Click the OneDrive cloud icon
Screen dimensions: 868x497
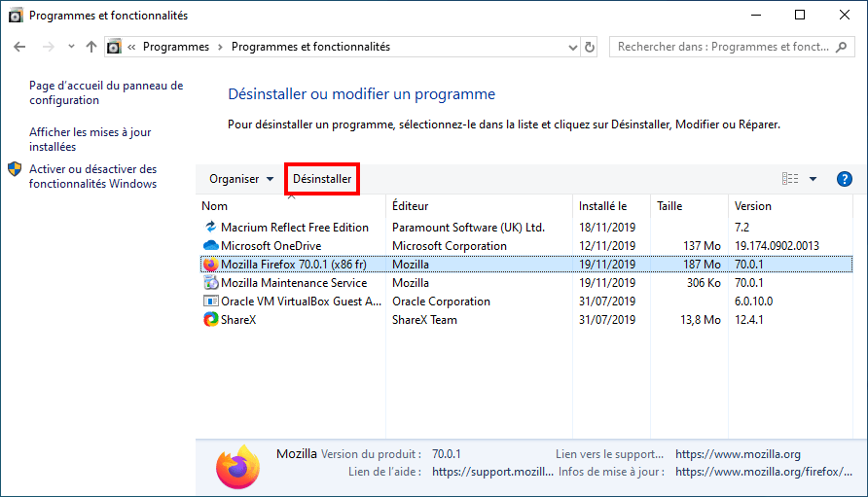click(210, 245)
